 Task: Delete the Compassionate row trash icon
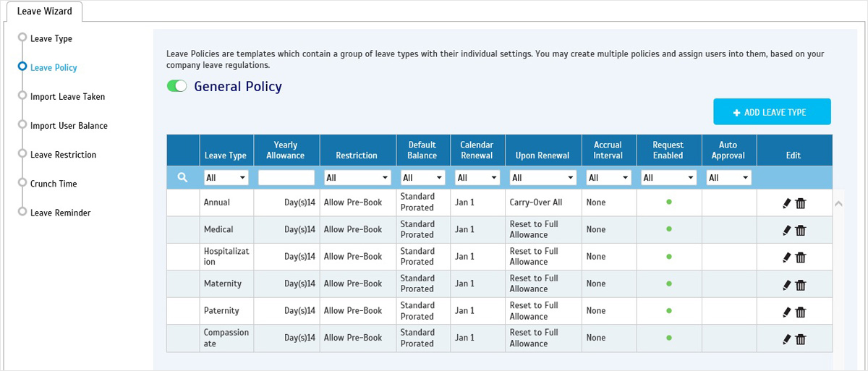pyautogui.click(x=801, y=338)
